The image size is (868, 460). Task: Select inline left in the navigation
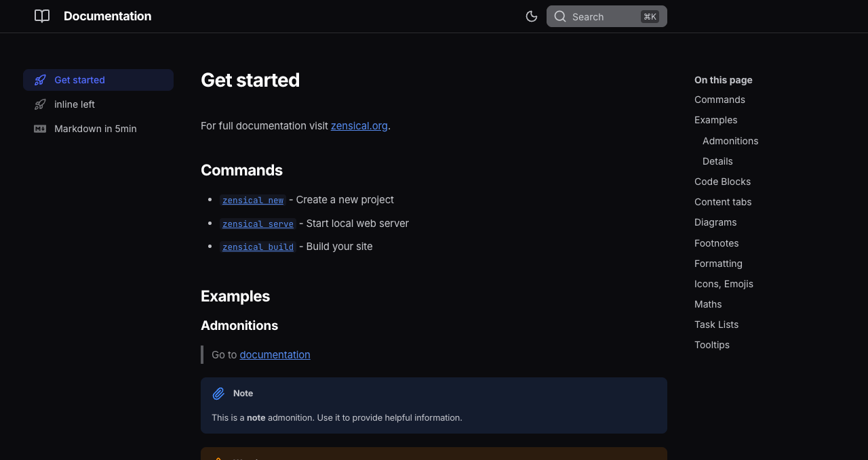(75, 104)
